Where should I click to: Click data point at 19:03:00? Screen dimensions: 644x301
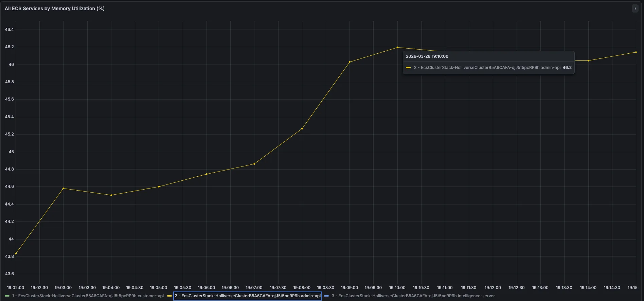click(x=63, y=188)
